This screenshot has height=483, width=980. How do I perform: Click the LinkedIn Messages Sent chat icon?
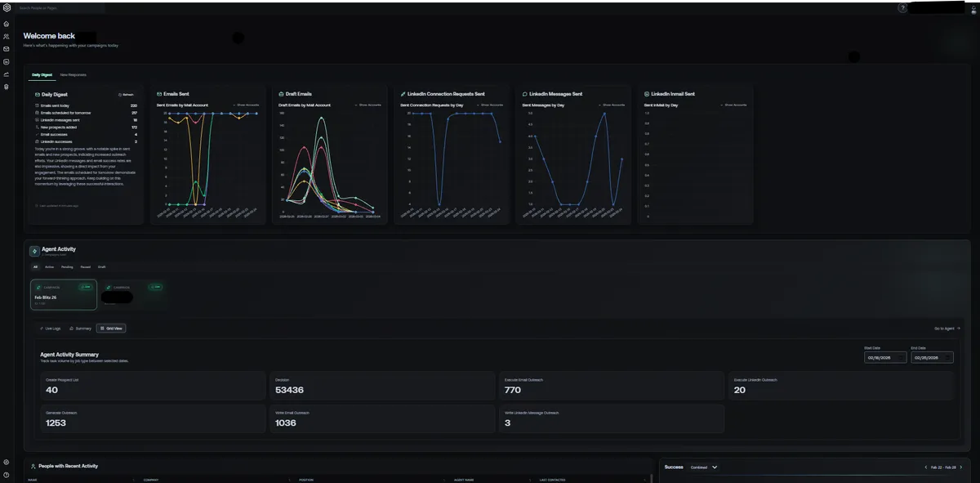click(524, 94)
